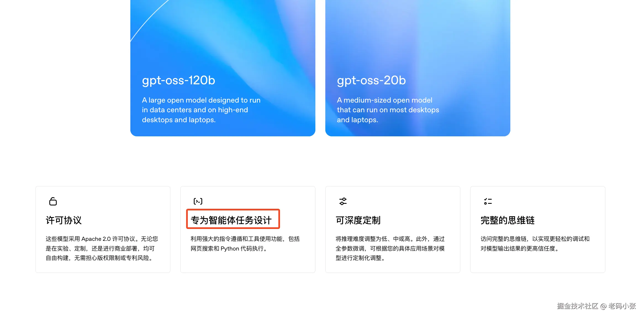
Task: Click the gpt-oss-20b title text
Action: (x=371, y=80)
